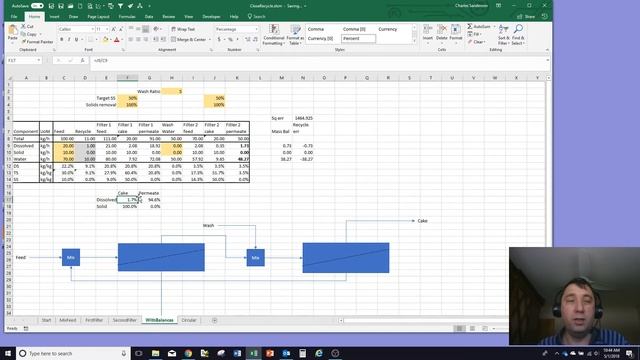Image resolution: width=640 pixels, height=360 pixels.
Task: Toggle Bold formatting
Action: pyautogui.click(x=62, y=40)
